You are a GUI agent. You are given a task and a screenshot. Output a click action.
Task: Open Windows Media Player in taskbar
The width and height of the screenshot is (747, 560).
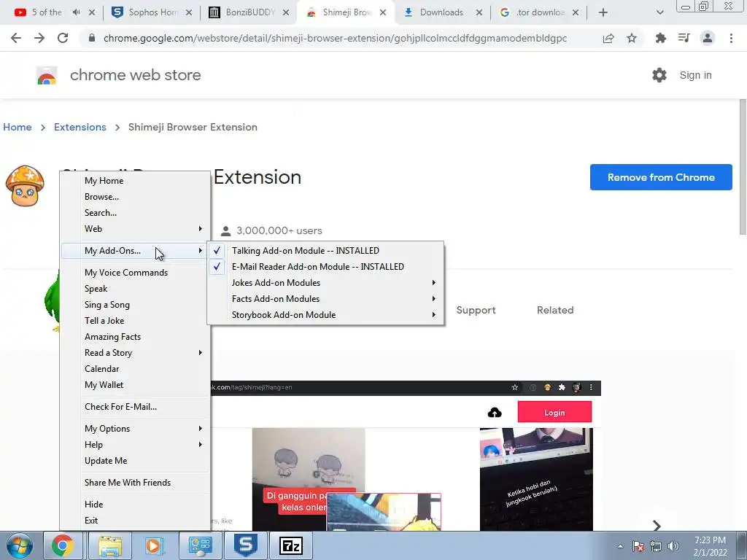pyautogui.click(x=154, y=545)
